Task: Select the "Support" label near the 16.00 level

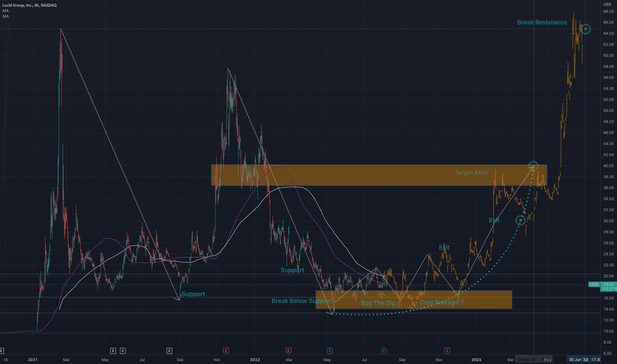Action: [193, 294]
